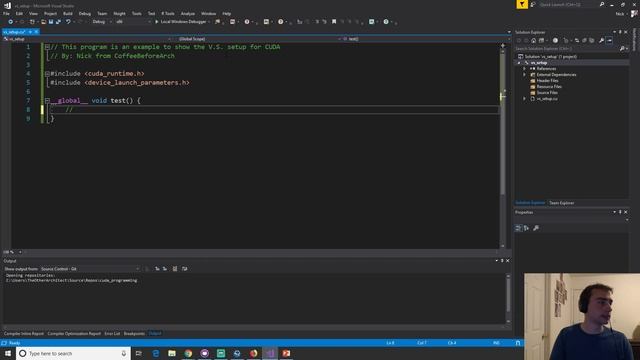This screenshot has height=360, width=640.
Task: Click the editor vertical scrollbar
Action: click(503, 146)
